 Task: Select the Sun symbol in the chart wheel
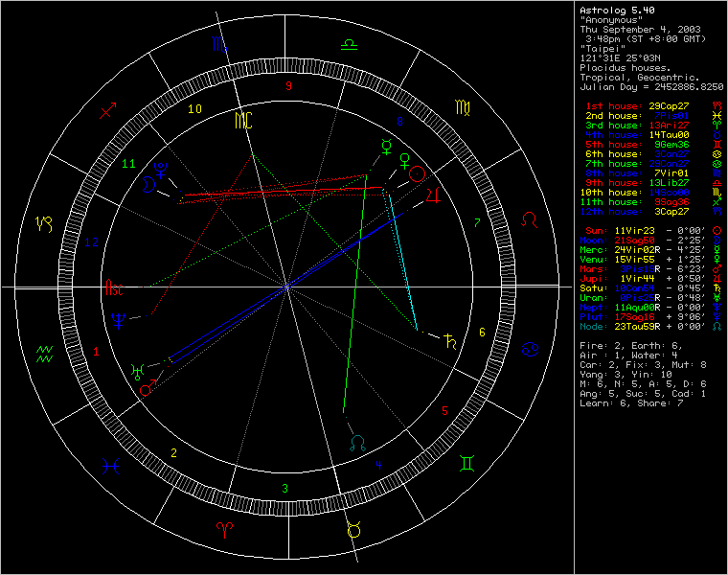418,174
